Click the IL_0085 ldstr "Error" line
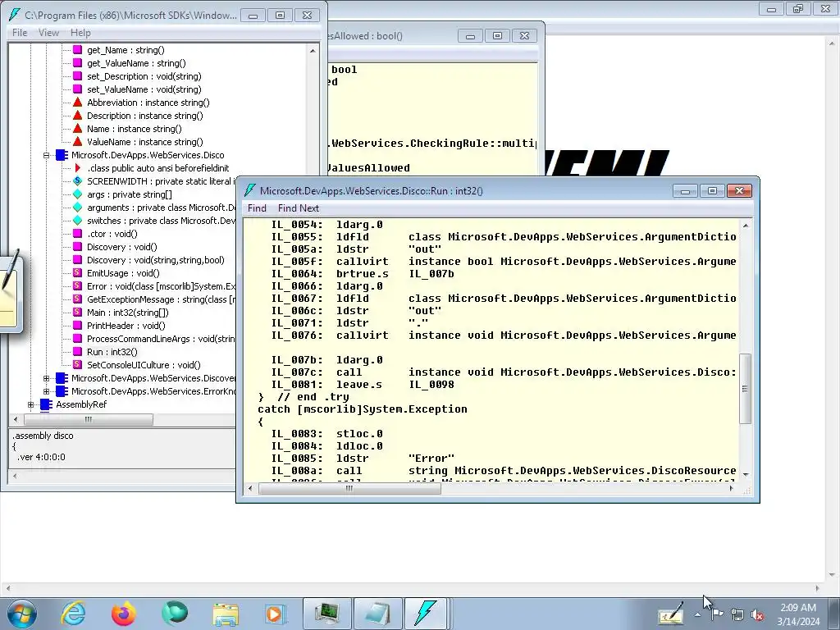 point(363,459)
